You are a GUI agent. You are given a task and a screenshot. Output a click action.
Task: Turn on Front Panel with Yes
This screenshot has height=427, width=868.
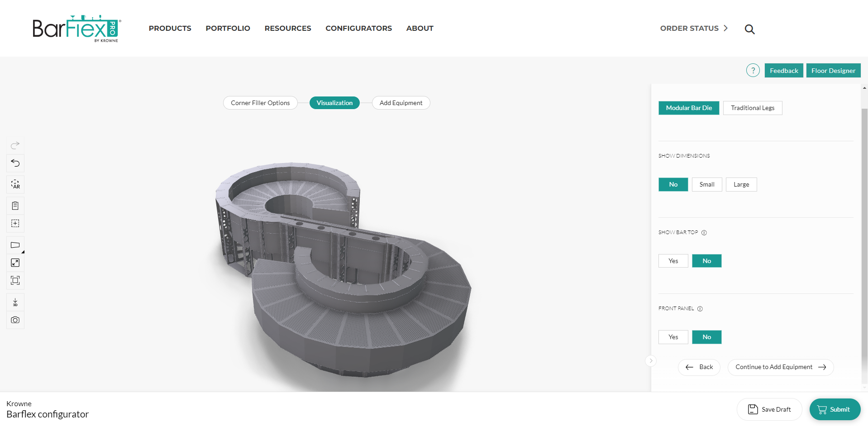673,337
